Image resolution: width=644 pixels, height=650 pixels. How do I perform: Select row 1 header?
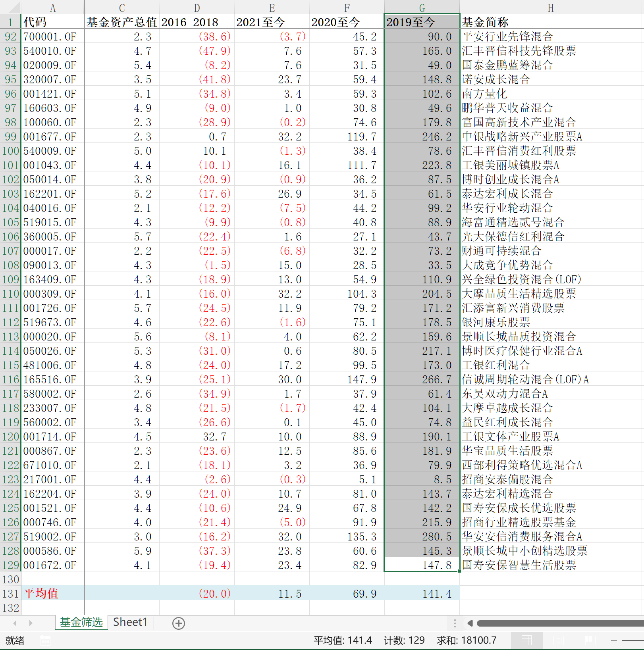pyautogui.click(x=10, y=22)
